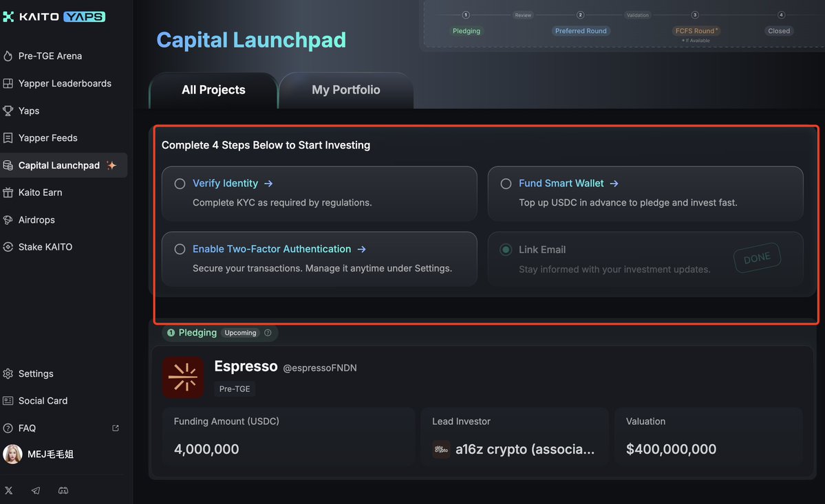Open the FAQ question mark icon
825x504 pixels.
pyautogui.click(x=8, y=428)
